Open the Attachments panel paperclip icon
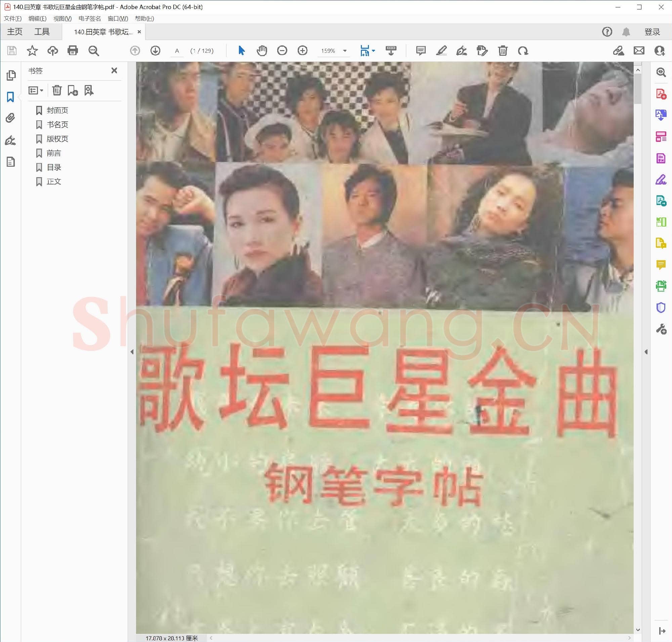Screen dimensions: 672x642 (11, 118)
